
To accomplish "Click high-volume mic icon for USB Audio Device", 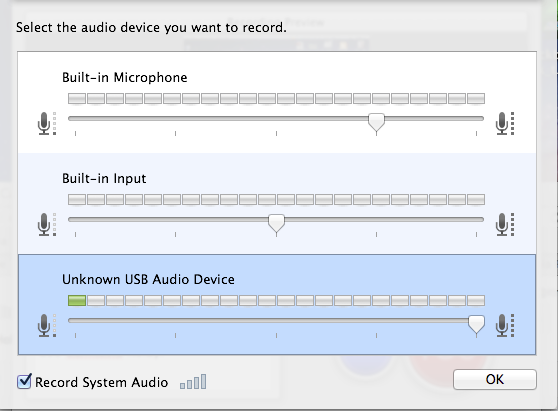I will click(505, 326).
